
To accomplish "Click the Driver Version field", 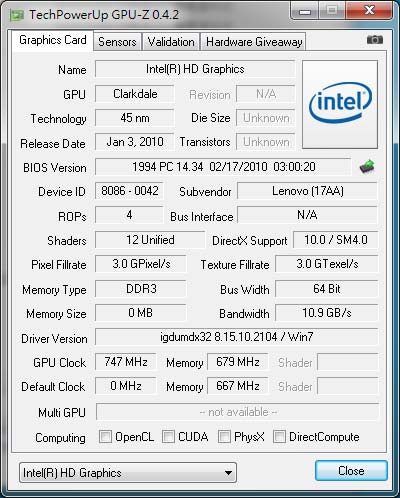I will (237, 337).
